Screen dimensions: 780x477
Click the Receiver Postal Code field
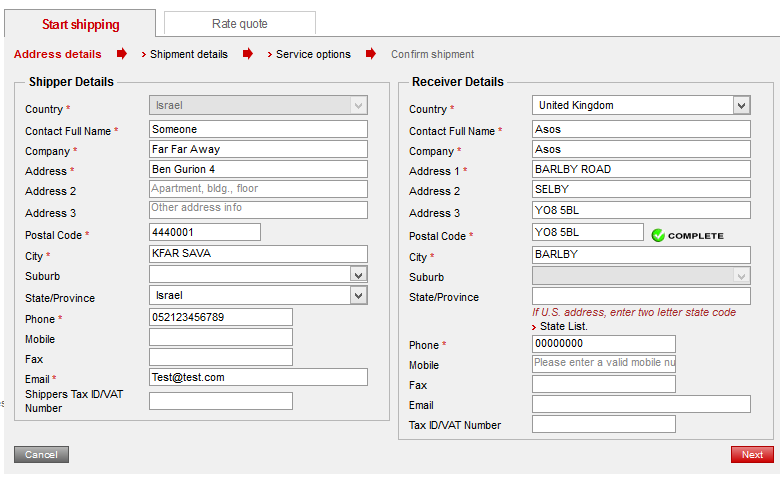click(587, 232)
